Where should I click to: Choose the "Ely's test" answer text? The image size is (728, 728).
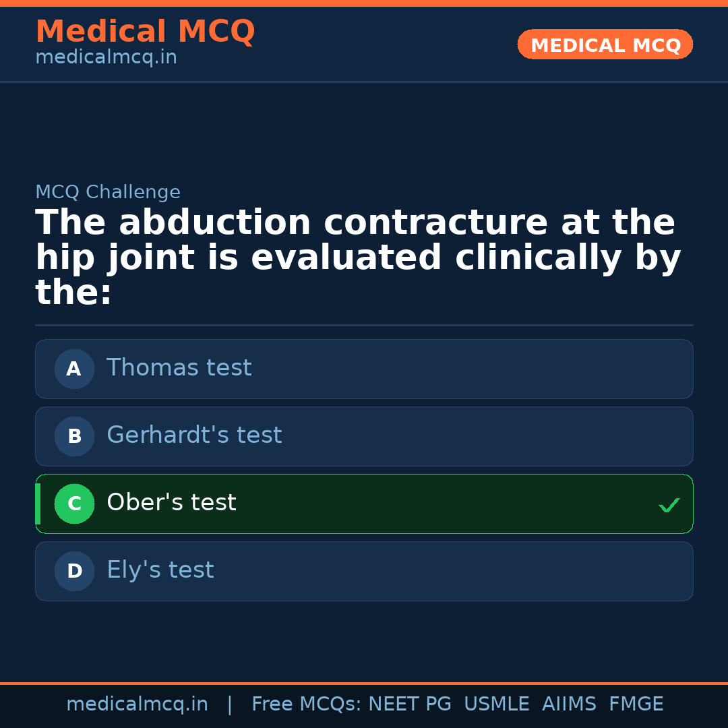click(x=160, y=570)
